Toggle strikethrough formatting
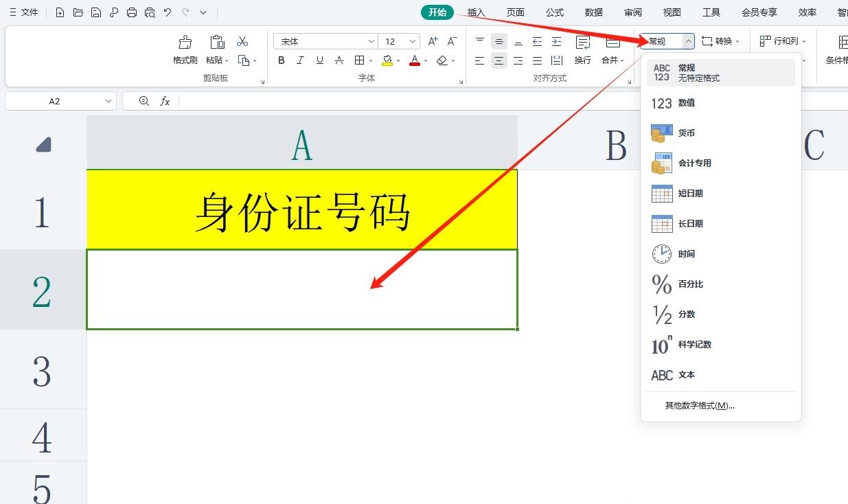This screenshot has width=848, height=504. point(339,60)
